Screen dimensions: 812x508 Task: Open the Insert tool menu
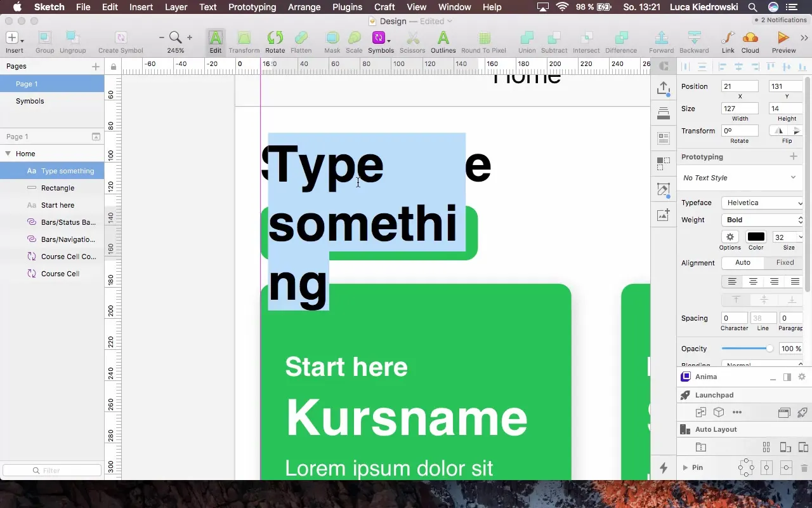(x=14, y=38)
